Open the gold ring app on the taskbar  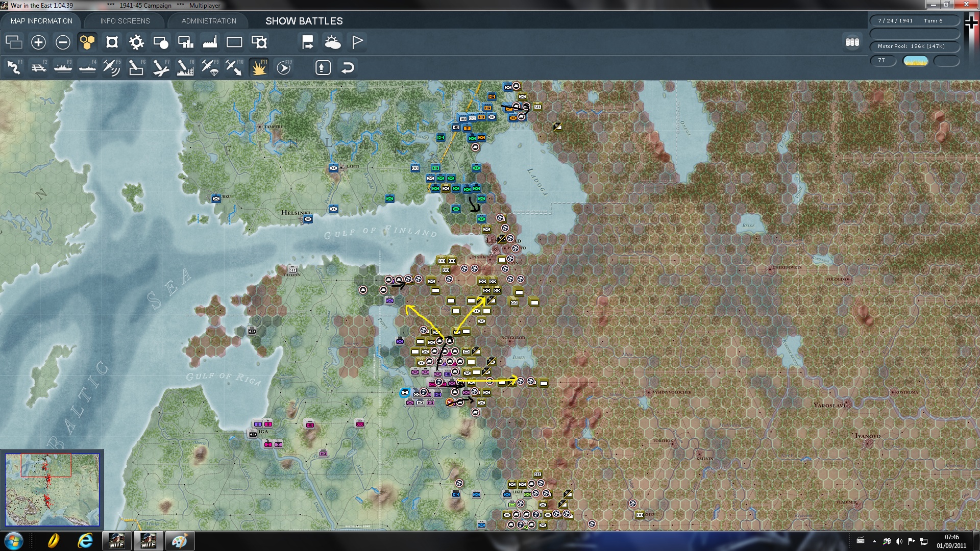coord(54,541)
